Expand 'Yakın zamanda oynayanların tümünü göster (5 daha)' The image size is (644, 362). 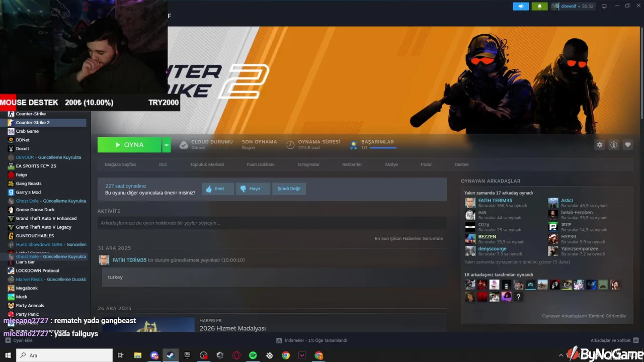517,262
